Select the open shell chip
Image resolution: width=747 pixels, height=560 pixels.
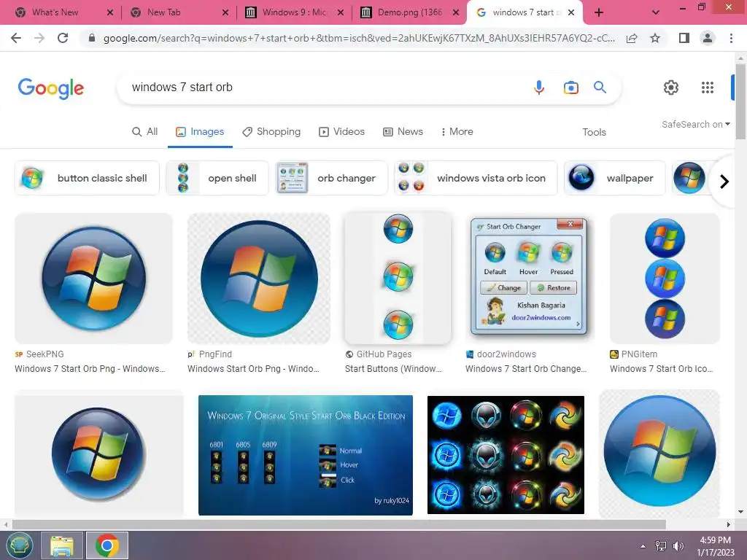[x=217, y=178]
